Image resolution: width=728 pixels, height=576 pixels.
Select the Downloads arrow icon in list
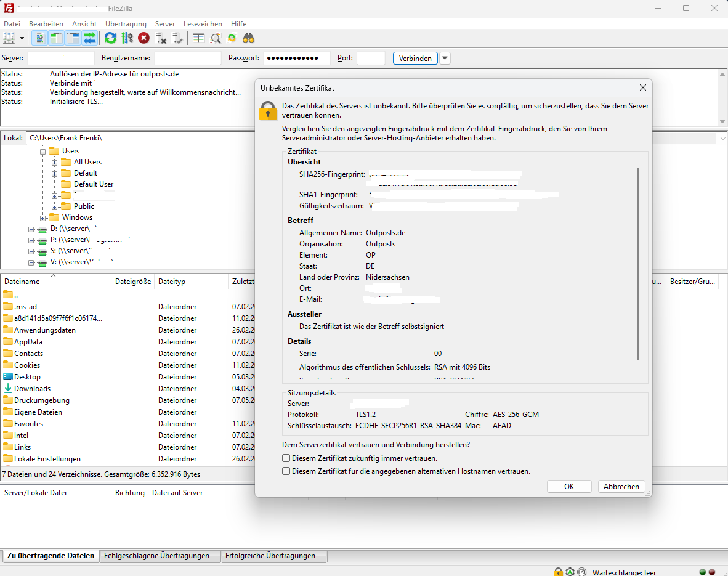click(8, 388)
